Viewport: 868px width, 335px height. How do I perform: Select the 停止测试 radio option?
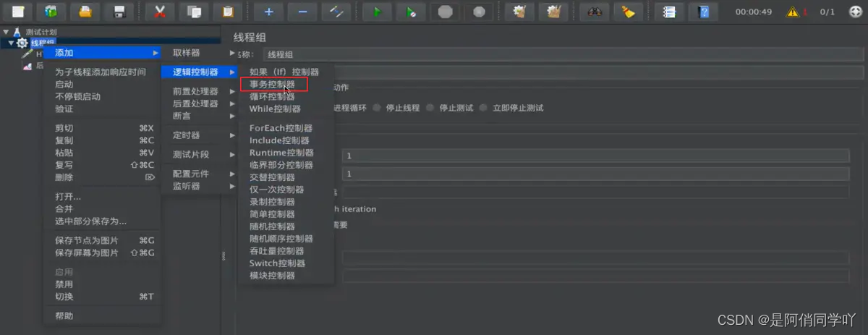pyautogui.click(x=451, y=108)
